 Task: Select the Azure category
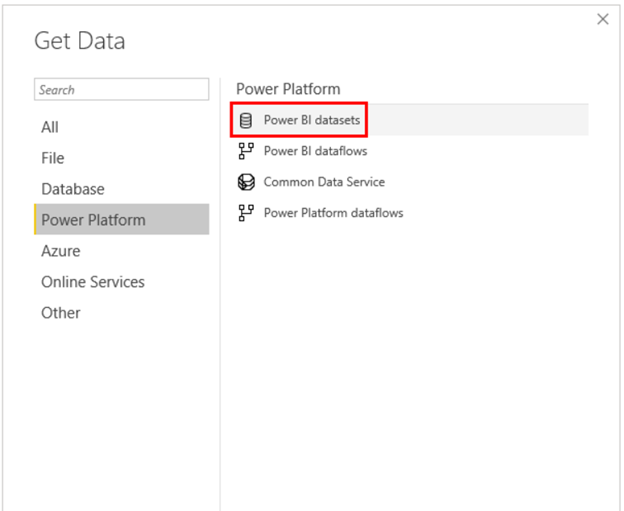pyautogui.click(x=121, y=251)
